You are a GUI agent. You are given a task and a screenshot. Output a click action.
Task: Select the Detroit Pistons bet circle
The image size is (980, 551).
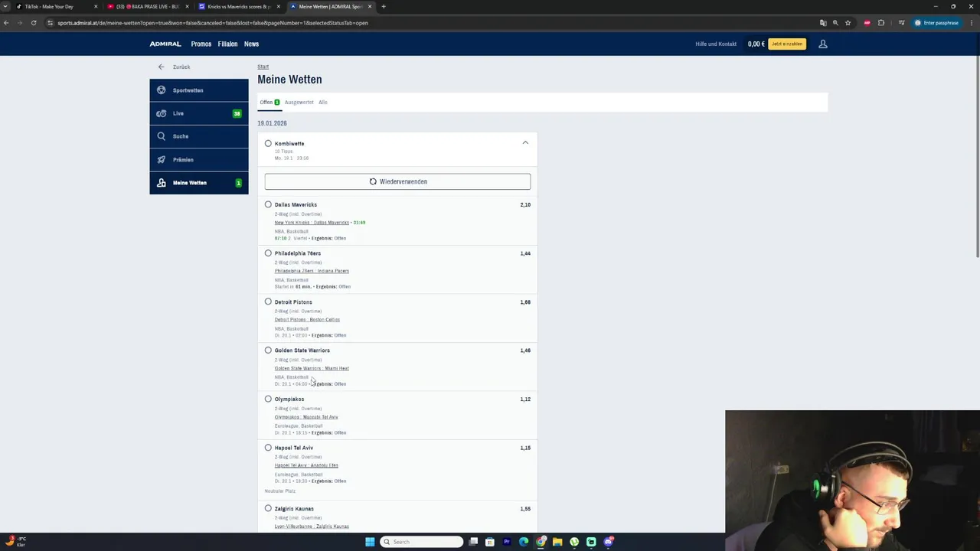coord(268,302)
